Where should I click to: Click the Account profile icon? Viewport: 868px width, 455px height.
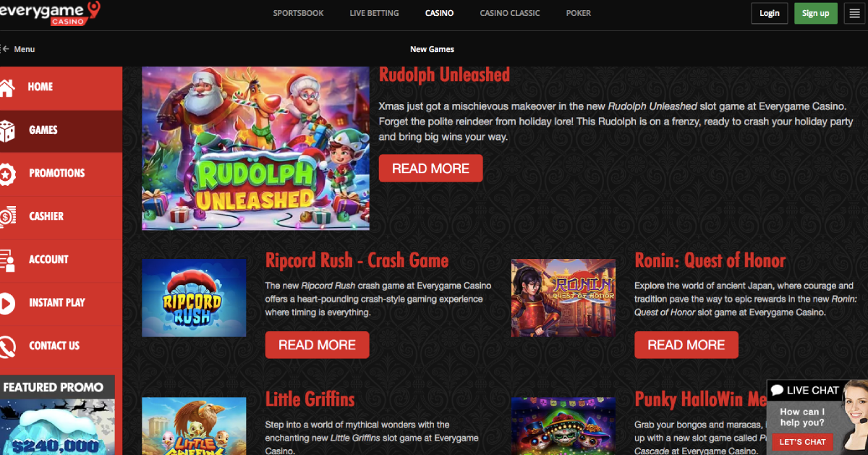click(7, 260)
